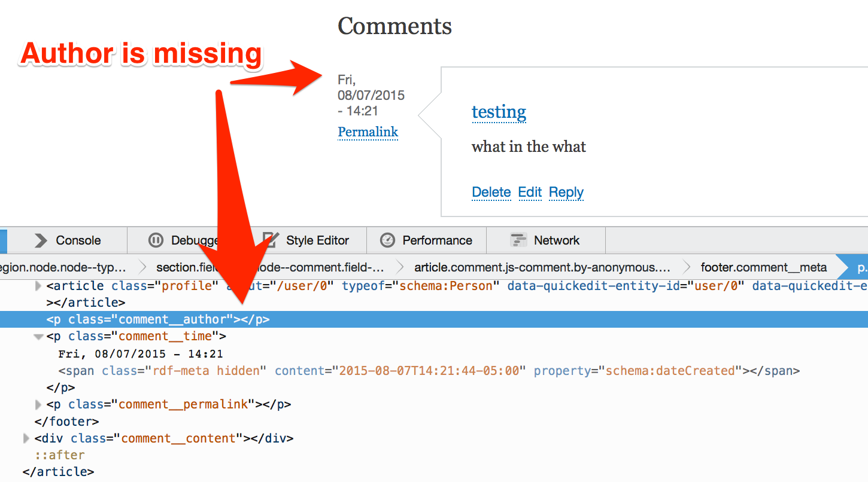This screenshot has width=868, height=482.
Task: Select the footer.comment__meta breadcrumb
Action: coord(764,267)
